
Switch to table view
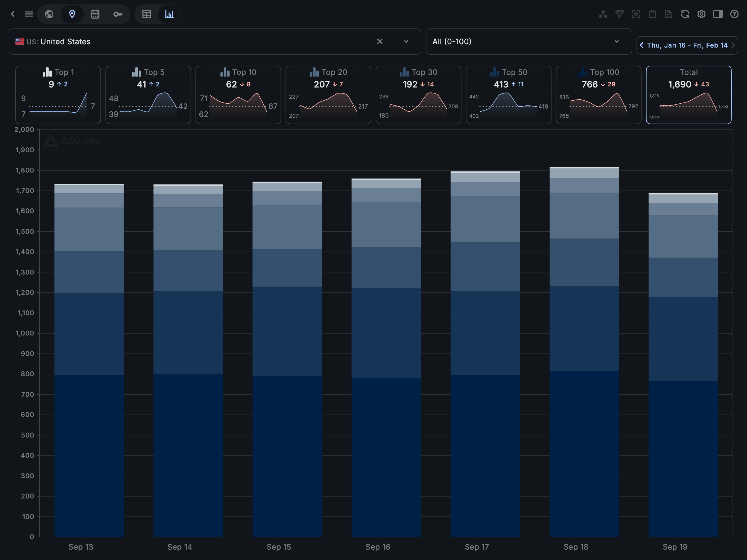point(146,14)
